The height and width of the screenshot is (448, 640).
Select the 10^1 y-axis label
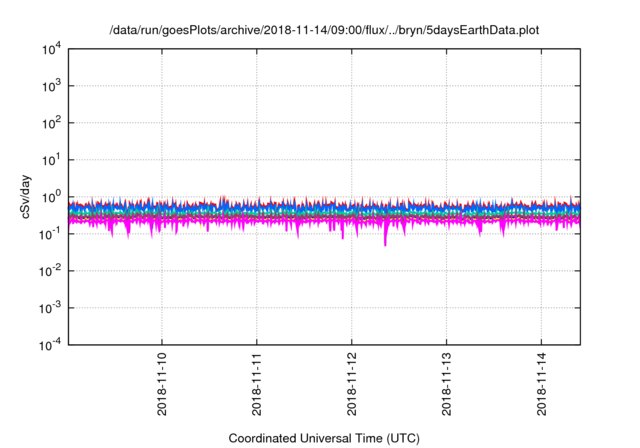click(x=51, y=161)
